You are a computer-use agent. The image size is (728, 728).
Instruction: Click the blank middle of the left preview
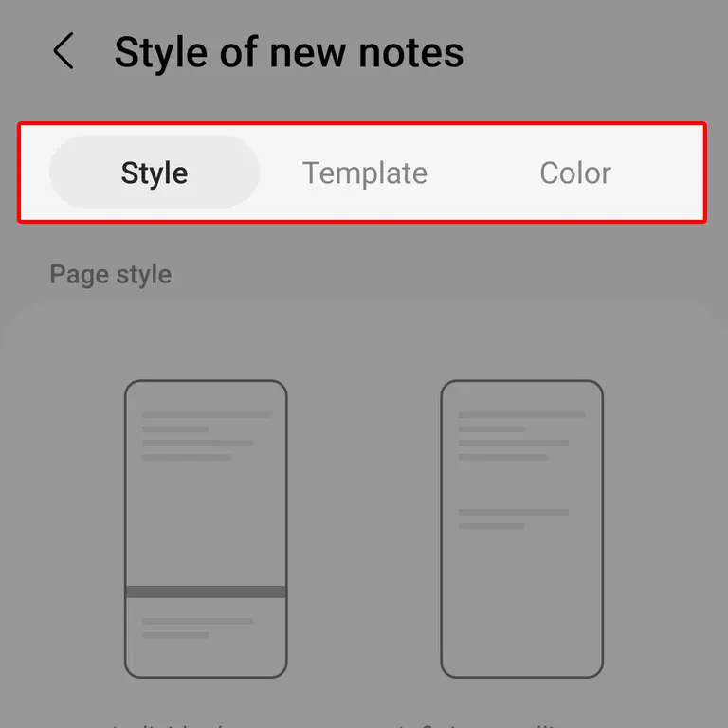coord(206,522)
